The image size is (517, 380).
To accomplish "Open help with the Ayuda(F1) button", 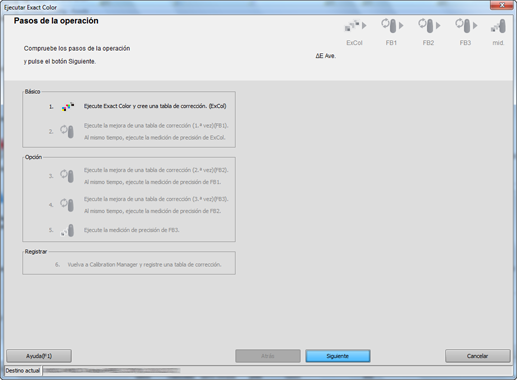I will click(39, 356).
